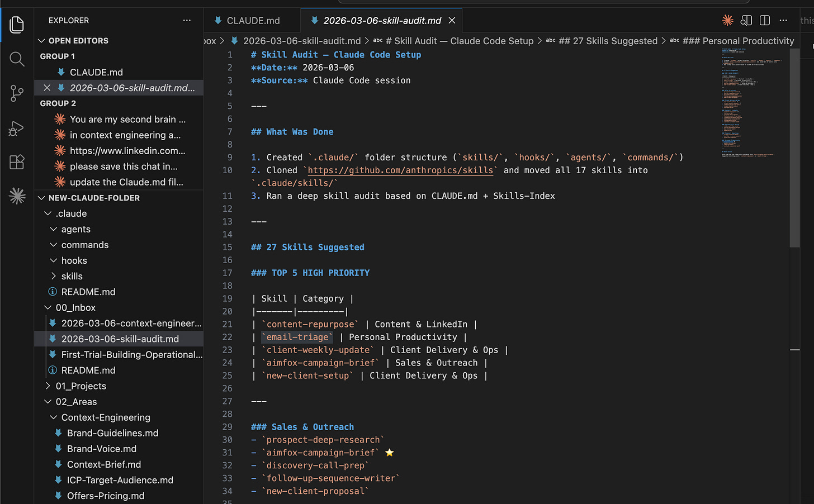This screenshot has height=504, width=814.
Task: Open the Explorer view in activity bar
Action: tap(17, 25)
